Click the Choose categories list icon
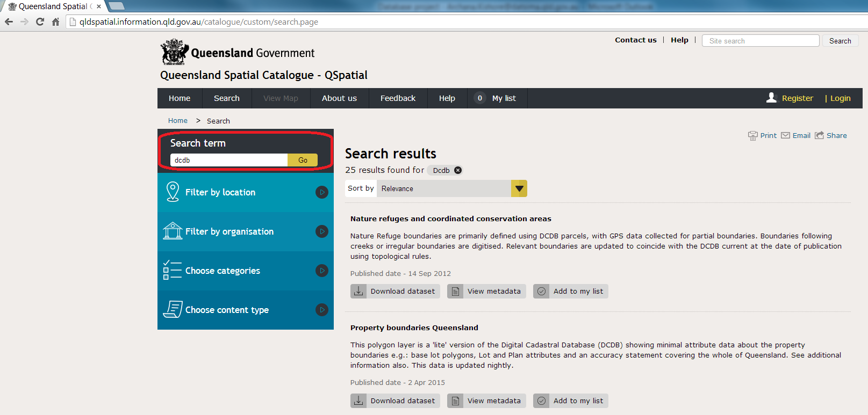 pyautogui.click(x=172, y=270)
